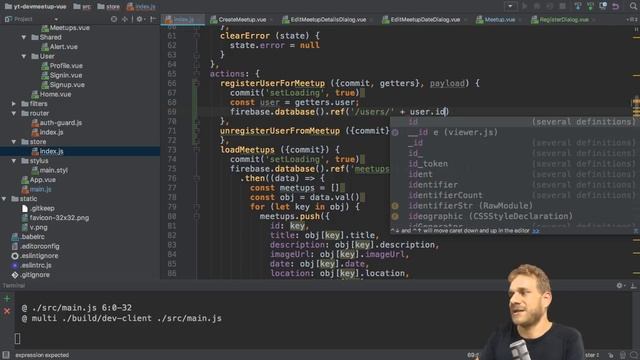Click the lock icon in the status bar
Image resolution: width=640 pixels, height=360 pixels.
click(611, 355)
